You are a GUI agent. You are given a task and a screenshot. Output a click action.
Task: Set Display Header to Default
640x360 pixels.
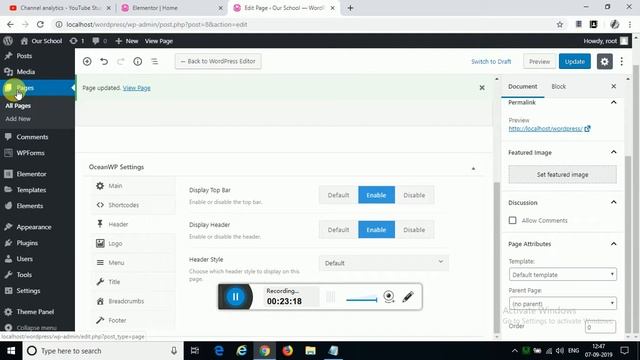point(338,230)
